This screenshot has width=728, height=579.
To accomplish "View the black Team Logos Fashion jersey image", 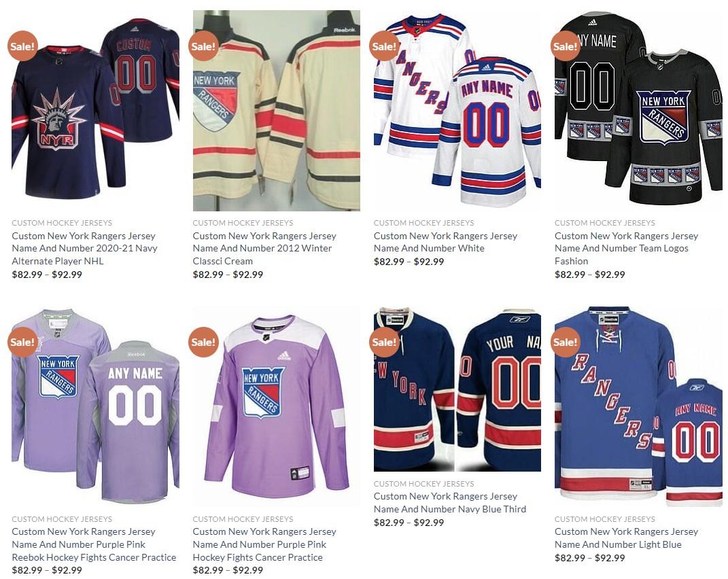I will coord(638,111).
